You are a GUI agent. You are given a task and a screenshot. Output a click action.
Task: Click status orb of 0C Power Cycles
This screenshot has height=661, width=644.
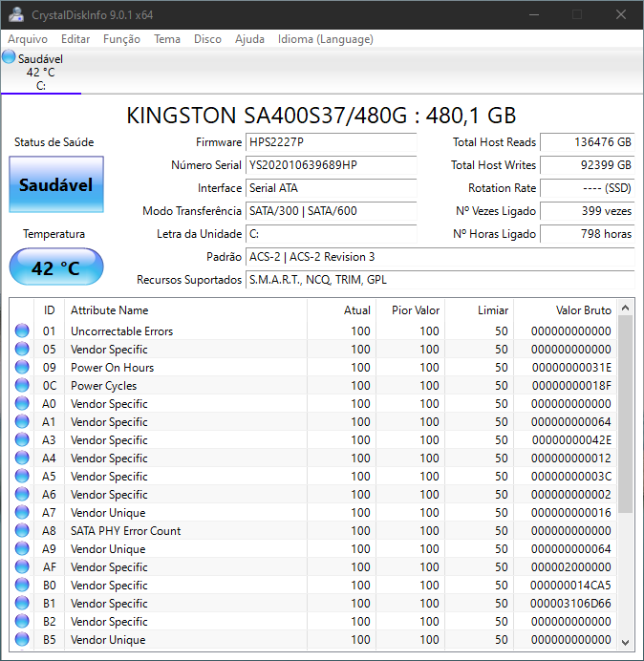(x=22, y=385)
